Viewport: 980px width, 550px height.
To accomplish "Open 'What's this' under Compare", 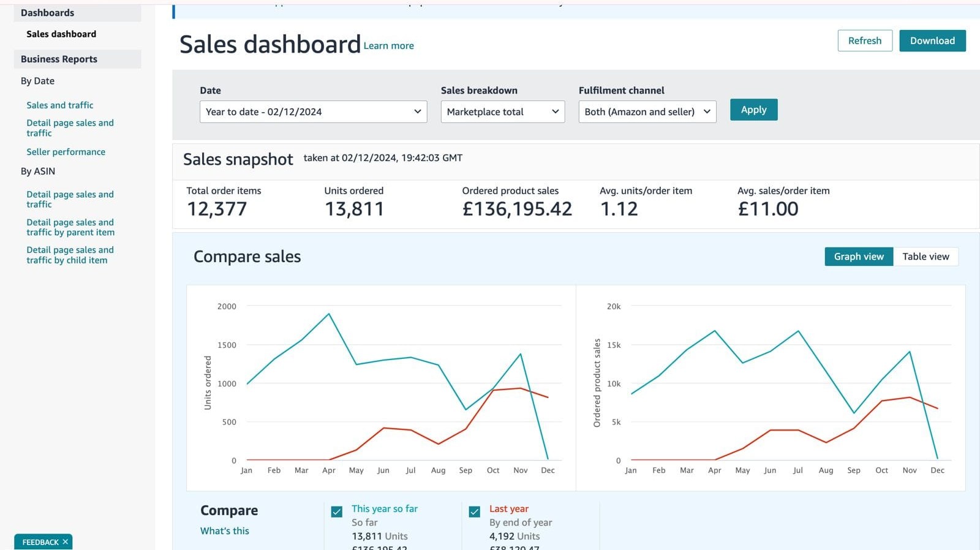I will point(225,531).
